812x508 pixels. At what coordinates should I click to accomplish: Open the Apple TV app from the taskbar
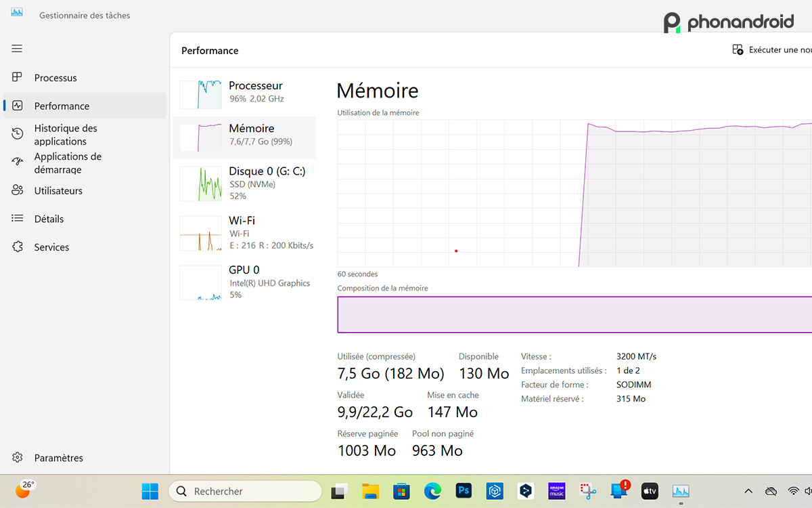coord(650,490)
